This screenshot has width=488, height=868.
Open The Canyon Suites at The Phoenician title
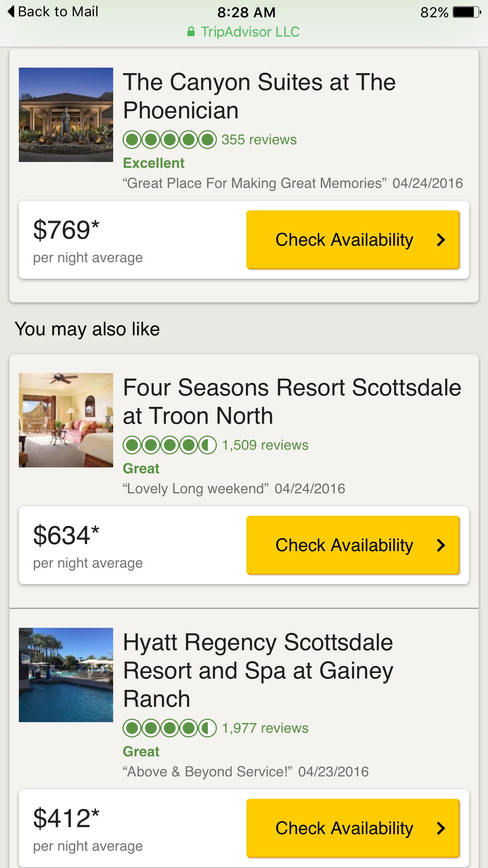coord(259,96)
